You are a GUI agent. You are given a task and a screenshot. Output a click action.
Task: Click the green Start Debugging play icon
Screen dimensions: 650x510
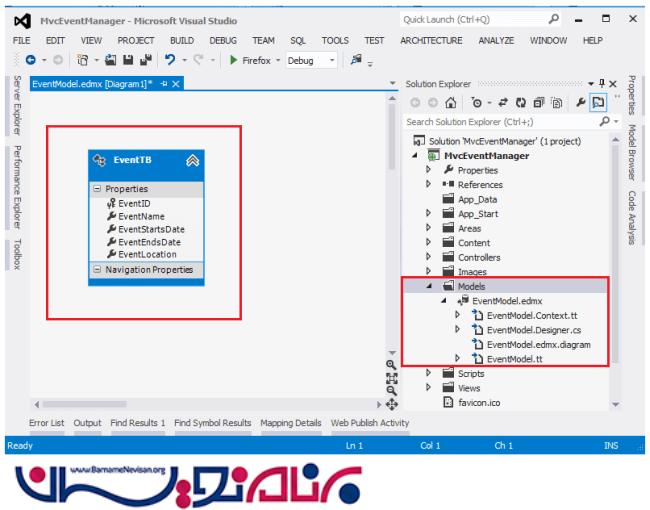[x=233, y=60]
